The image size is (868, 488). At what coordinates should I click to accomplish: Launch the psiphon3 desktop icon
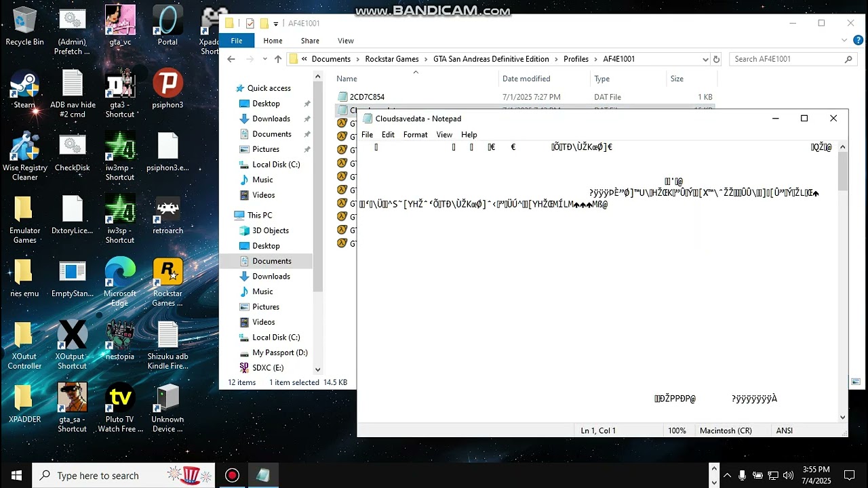[167, 89]
